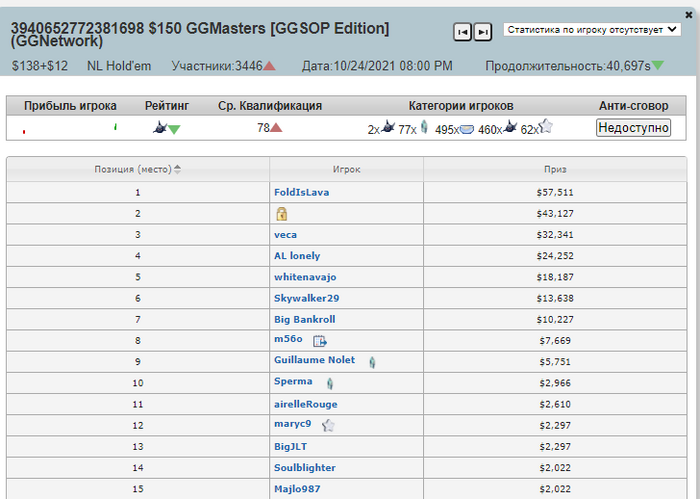Click the $2,966 prize cell
The width and height of the screenshot is (700, 499).
click(555, 383)
